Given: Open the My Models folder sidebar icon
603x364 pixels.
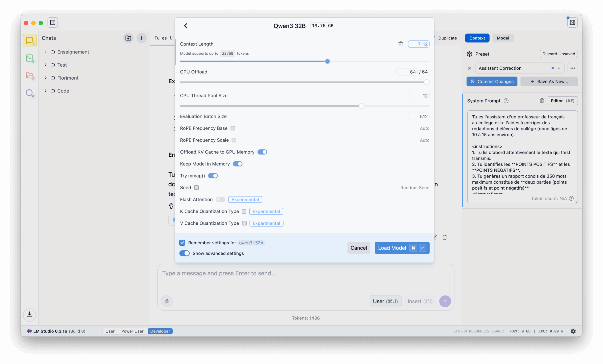Looking at the screenshot, I should (x=30, y=76).
